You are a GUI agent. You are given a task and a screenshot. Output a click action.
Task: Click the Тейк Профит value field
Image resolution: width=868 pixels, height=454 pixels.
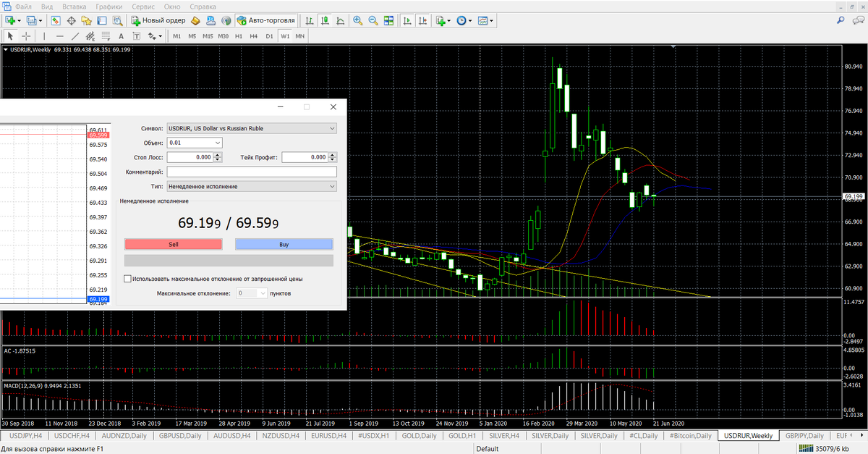pos(305,157)
